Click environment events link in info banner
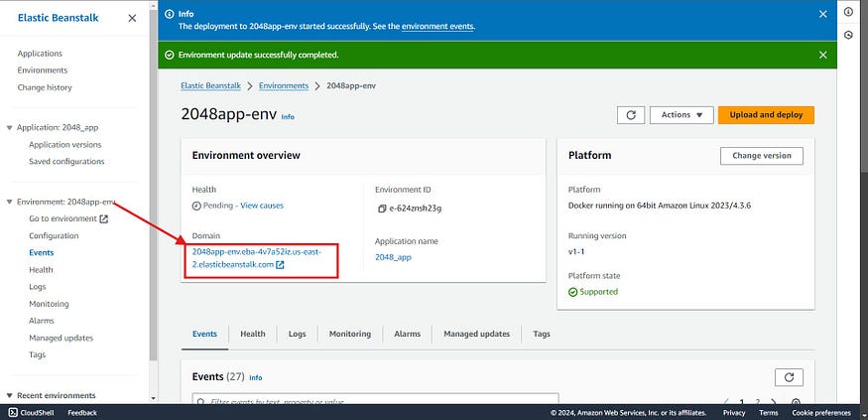 click(x=437, y=26)
